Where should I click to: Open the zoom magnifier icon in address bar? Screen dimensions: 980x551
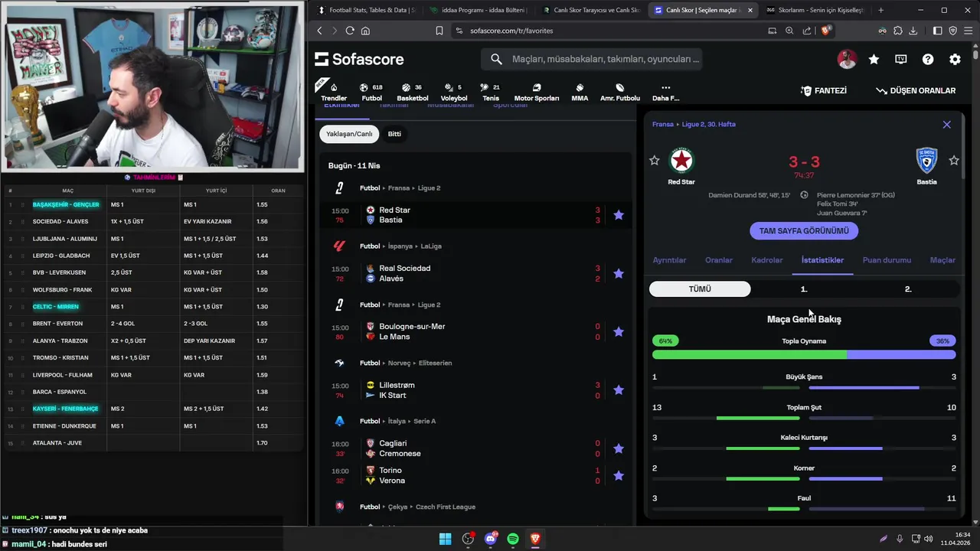789,31
